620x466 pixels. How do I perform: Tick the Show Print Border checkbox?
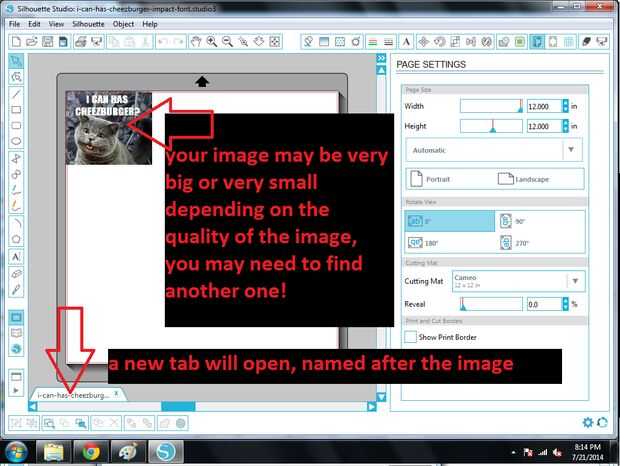point(410,337)
